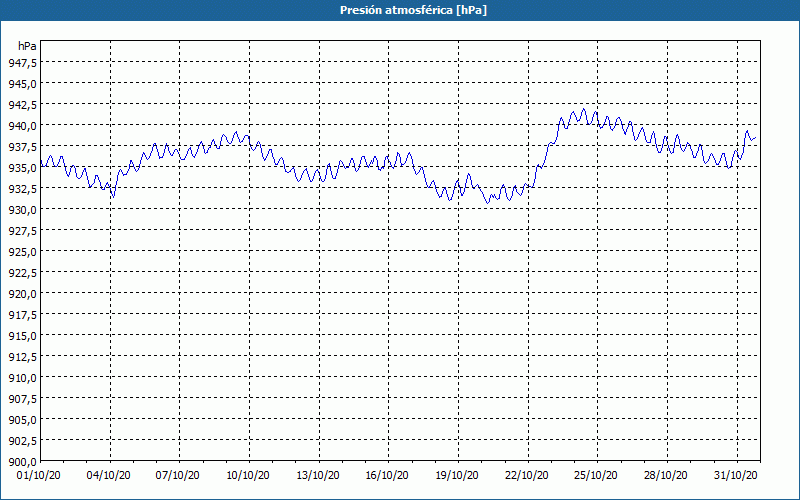
Task: Select the 940,0 axis value
Action: [22, 126]
